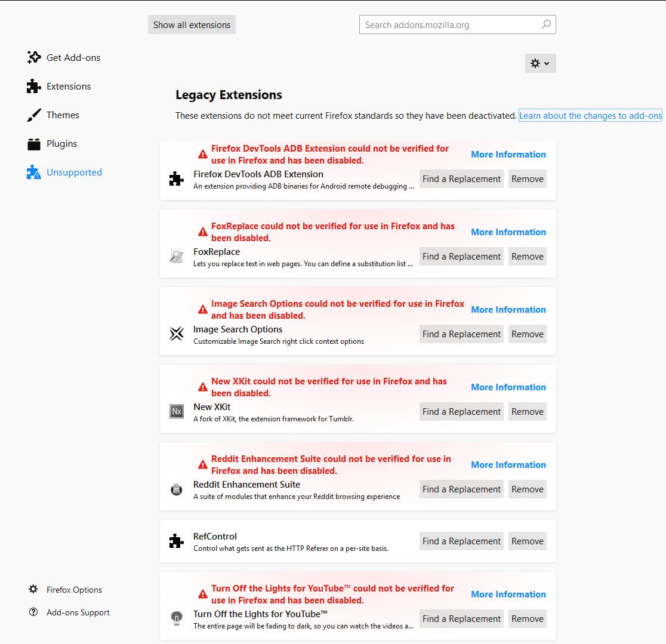Open More Information for Reddit Enhancement Suite
Screen dimensions: 666x644
(x=508, y=465)
